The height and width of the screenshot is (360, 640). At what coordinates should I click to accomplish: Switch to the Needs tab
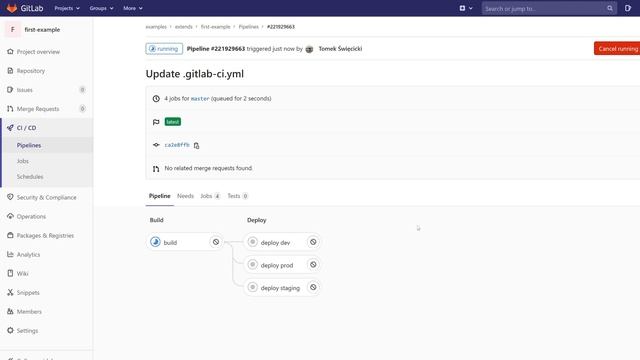[x=185, y=196]
